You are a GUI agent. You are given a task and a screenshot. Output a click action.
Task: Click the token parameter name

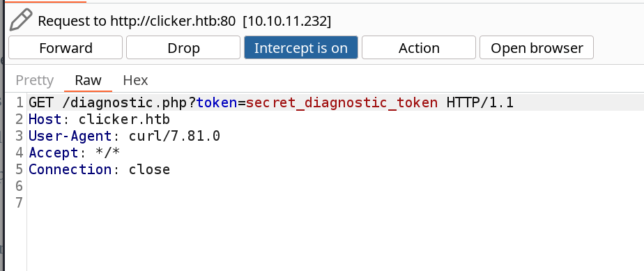(217, 102)
